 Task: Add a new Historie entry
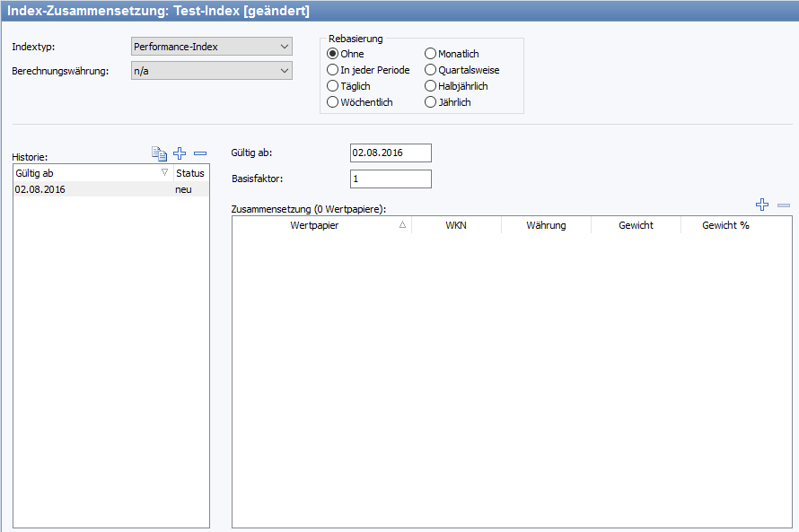pos(180,153)
